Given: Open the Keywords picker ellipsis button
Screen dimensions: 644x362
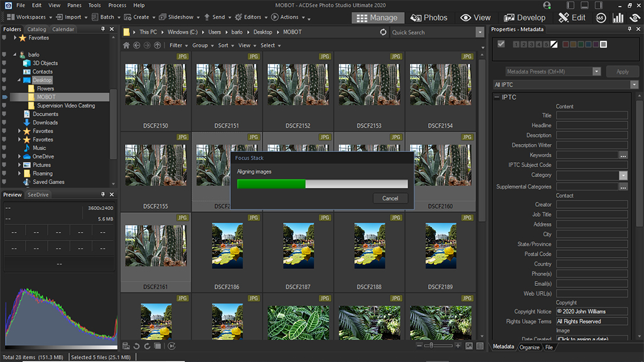Looking at the screenshot, I should click(x=623, y=155).
